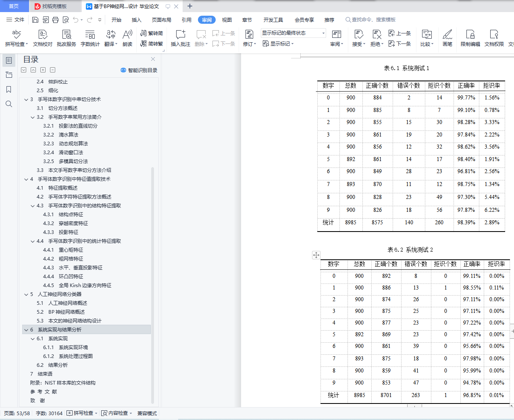This screenshot has height=420, width=514.
Task: Switch to the 引用 ribbon tab
Action: coord(187,20)
